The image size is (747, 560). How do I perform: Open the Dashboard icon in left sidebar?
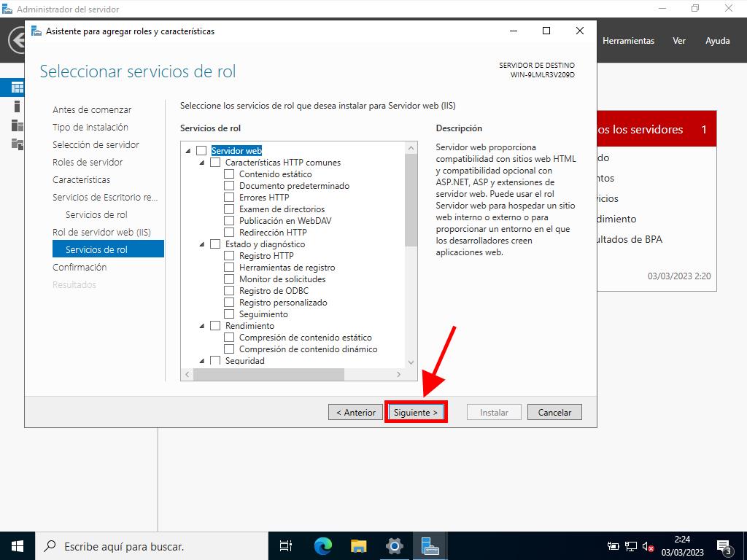point(17,87)
